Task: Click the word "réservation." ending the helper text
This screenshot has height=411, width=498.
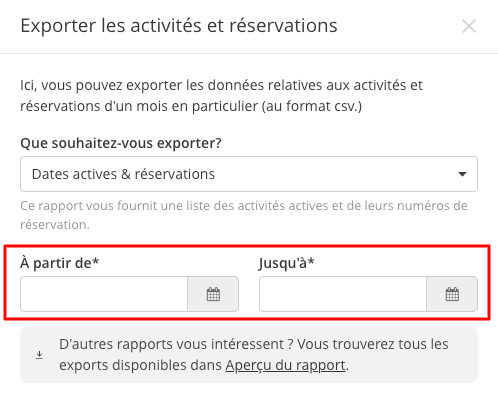Action: [55, 225]
